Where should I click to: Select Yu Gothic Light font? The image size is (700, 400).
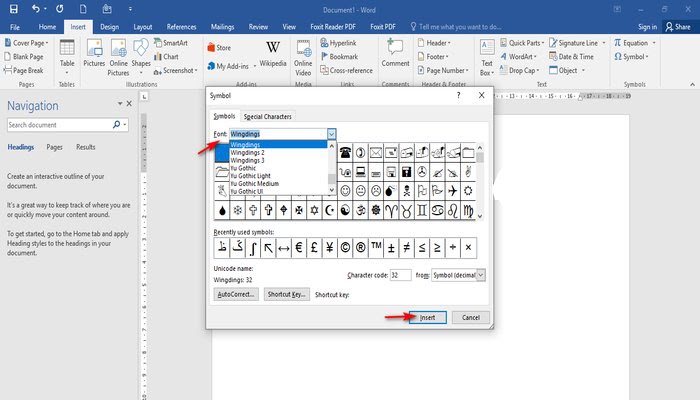[x=279, y=176]
